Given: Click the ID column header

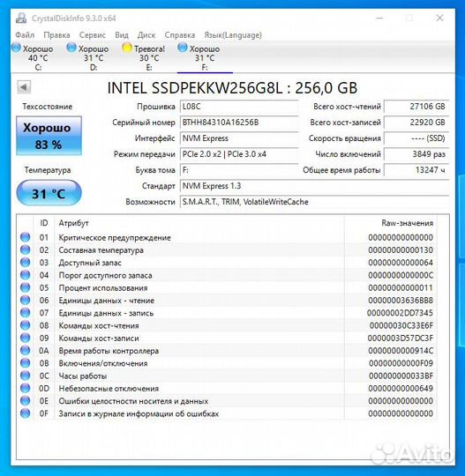Looking at the screenshot, I should click(44, 223).
